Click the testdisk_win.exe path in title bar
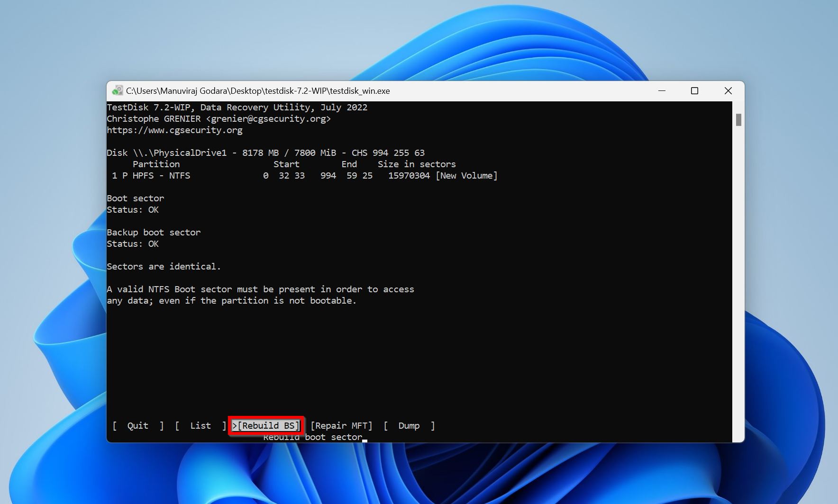 point(257,91)
